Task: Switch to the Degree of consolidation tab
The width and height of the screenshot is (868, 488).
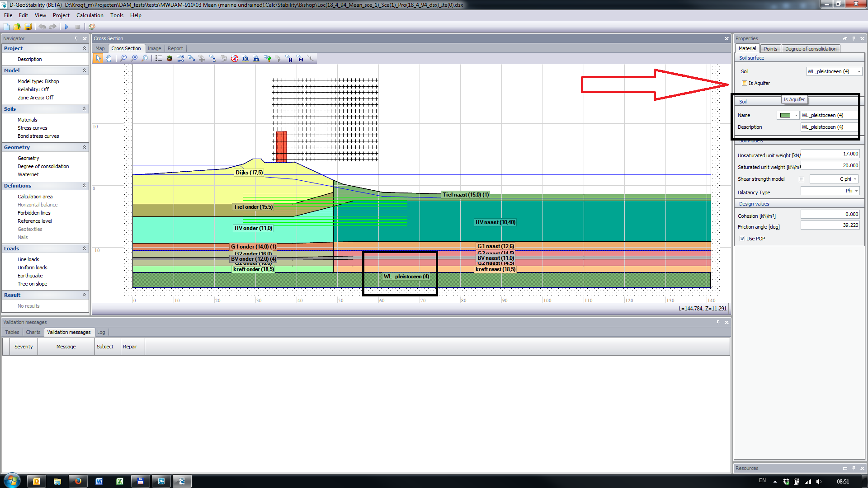Action: pyautogui.click(x=811, y=49)
